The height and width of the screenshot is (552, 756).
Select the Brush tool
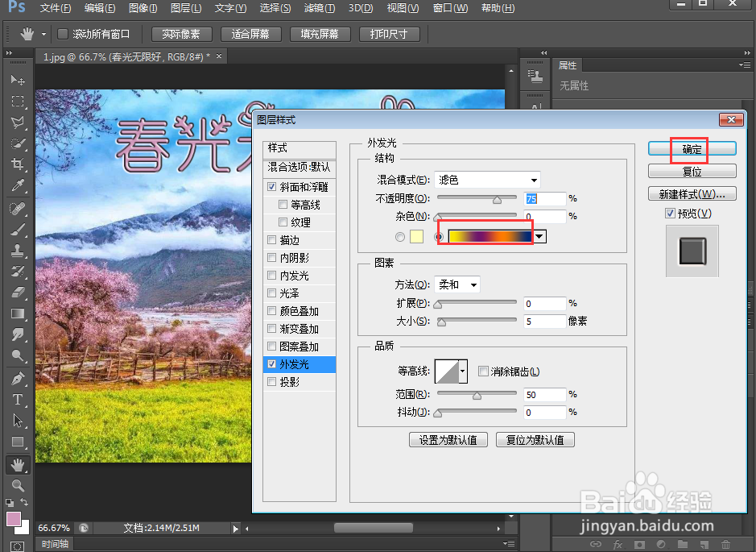point(18,230)
